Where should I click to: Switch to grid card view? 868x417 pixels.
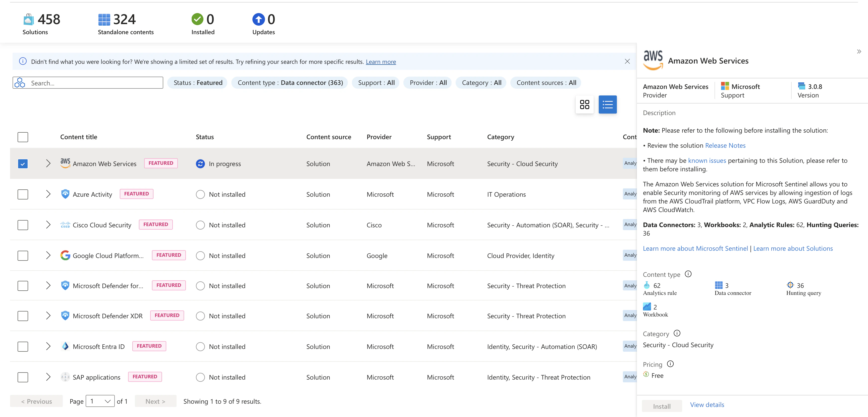pyautogui.click(x=585, y=105)
